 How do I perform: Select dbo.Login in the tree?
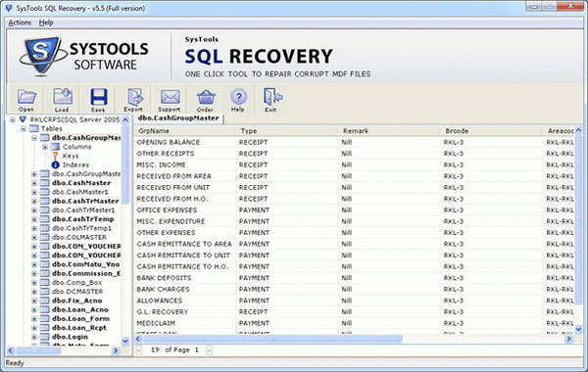coord(70,337)
